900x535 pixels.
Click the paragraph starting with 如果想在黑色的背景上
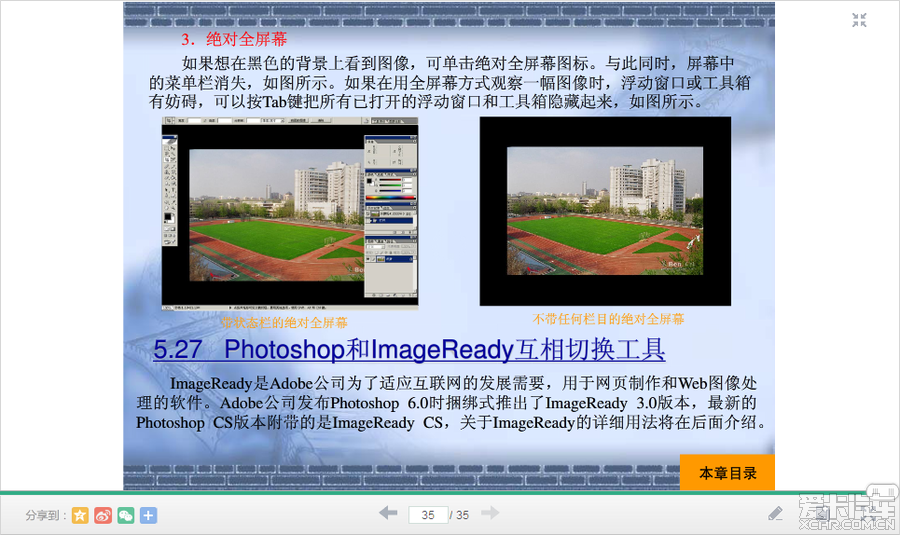pos(449,82)
